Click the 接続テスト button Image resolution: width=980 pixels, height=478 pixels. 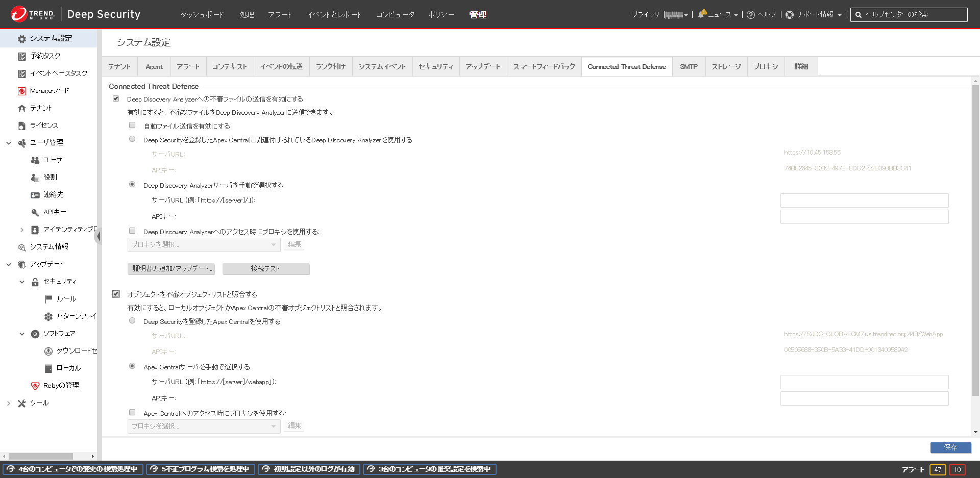point(265,269)
